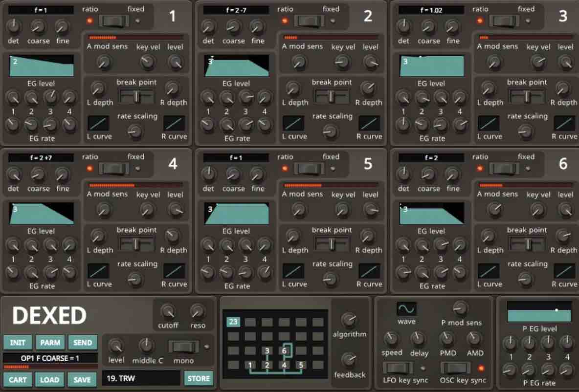This screenshot has width=579, height=392.
Task: Click the algorithm knob
Action: [x=349, y=320]
